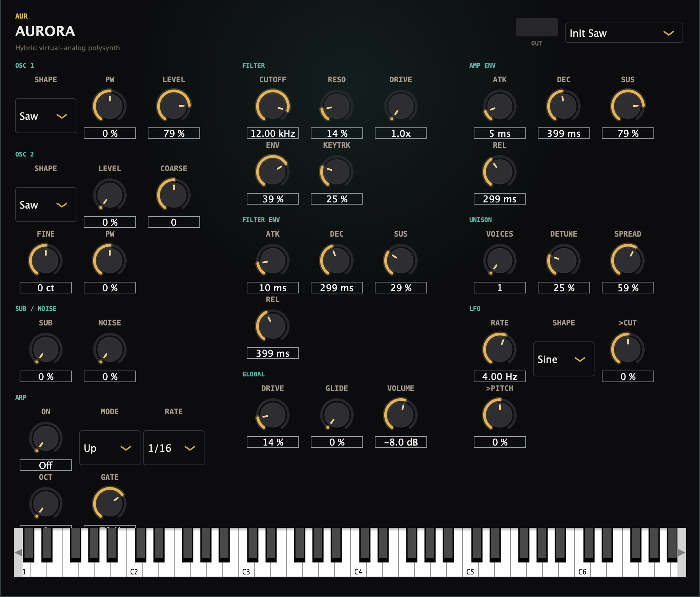Click the FILTER ENV REL knob
Image resolution: width=700 pixels, height=597 pixels.
pyautogui.click(x=273, y=325)
